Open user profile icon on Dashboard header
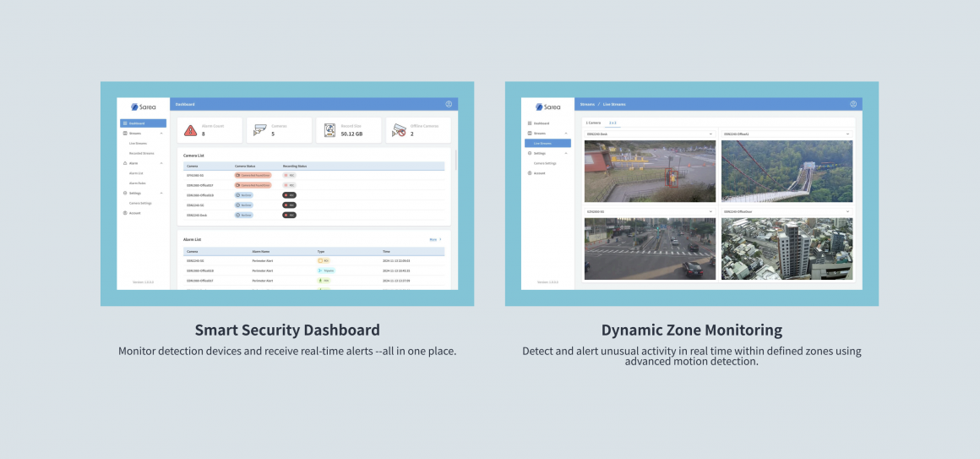 coord(449,104)
